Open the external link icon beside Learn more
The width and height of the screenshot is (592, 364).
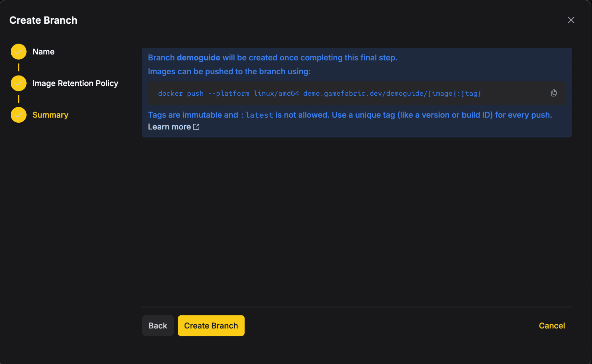(x=196, y=127)
